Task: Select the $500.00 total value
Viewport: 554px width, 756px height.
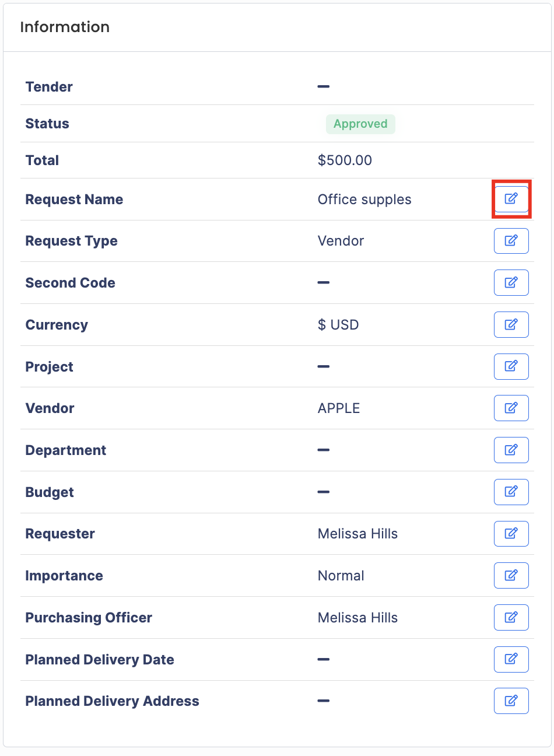Action: click(345, 160)
